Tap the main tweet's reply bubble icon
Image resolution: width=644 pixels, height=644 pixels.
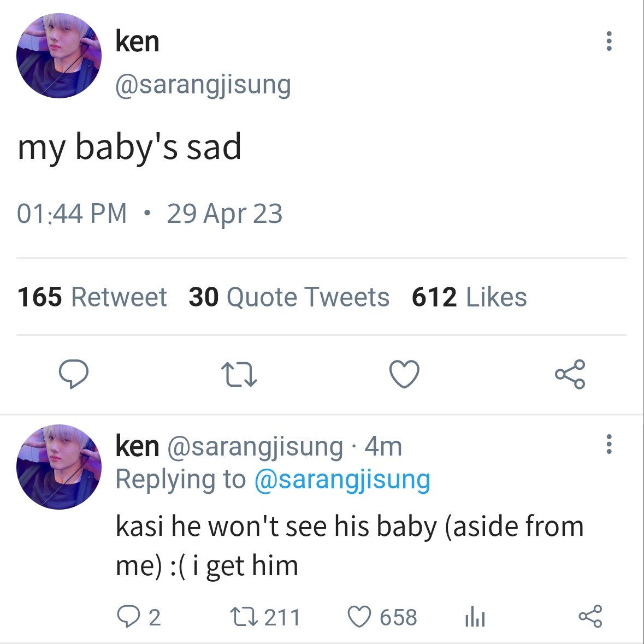[74, 374]
